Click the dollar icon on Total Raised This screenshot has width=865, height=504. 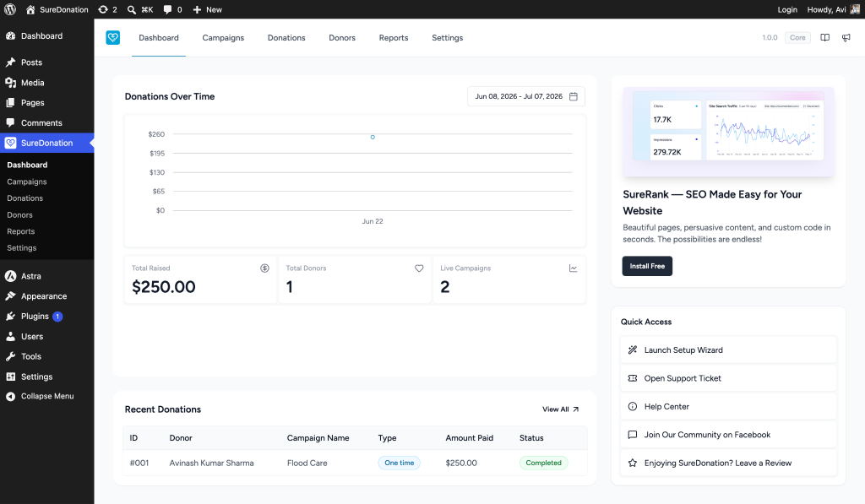tap(264, 268)
